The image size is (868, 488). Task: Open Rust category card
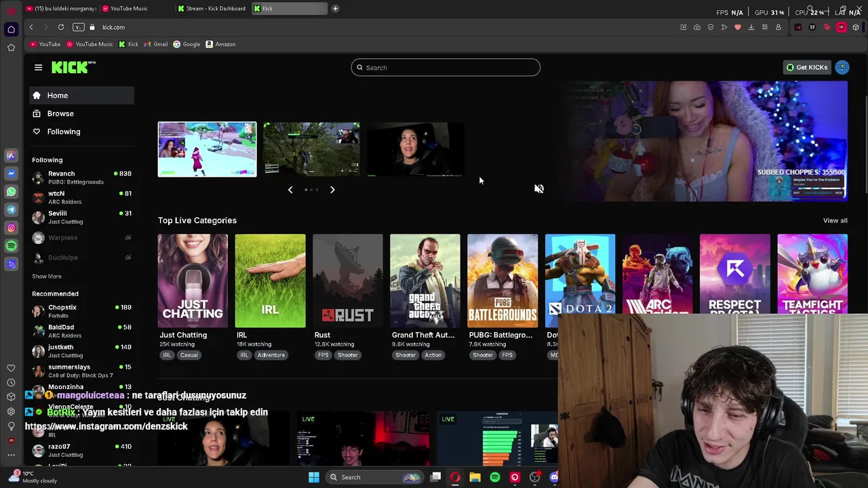coord(348,281)
